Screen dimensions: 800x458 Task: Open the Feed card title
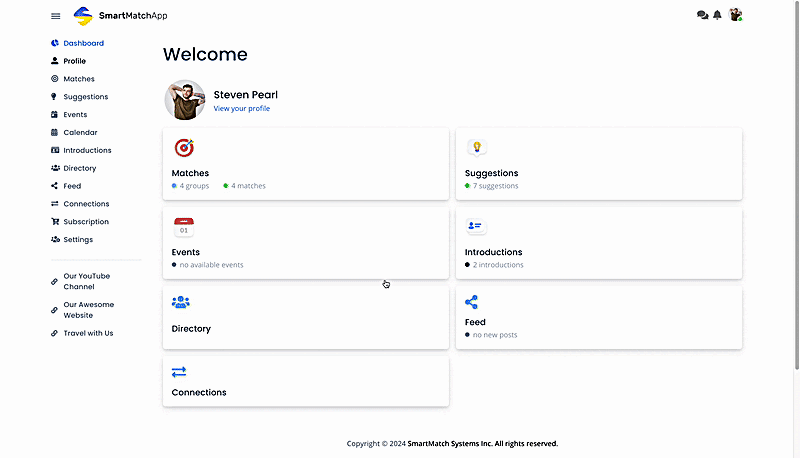point(475,322)
